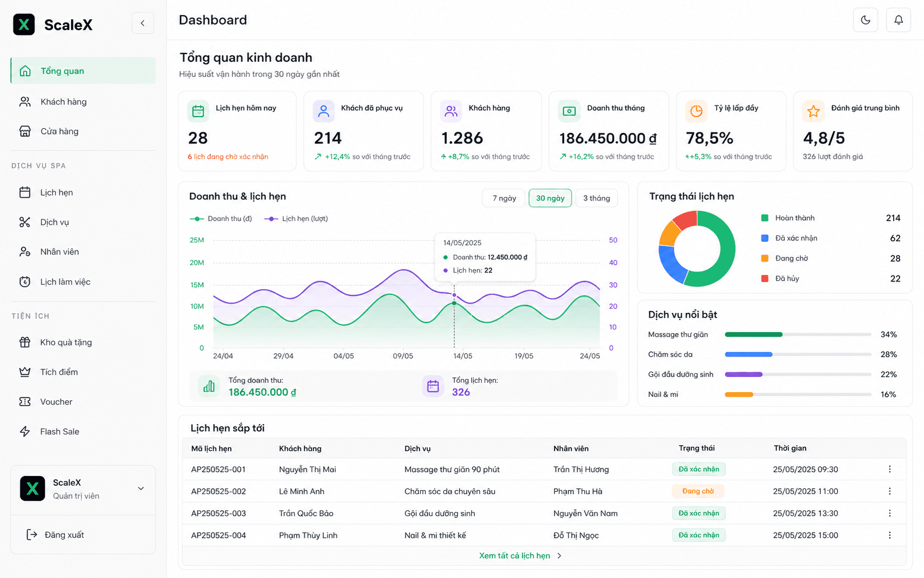Viewport: 924px width, 578px height.
Task: Click the Đã xác nhận badge of Nguyễn Thị Mai
Action: (x=699, y=469)
